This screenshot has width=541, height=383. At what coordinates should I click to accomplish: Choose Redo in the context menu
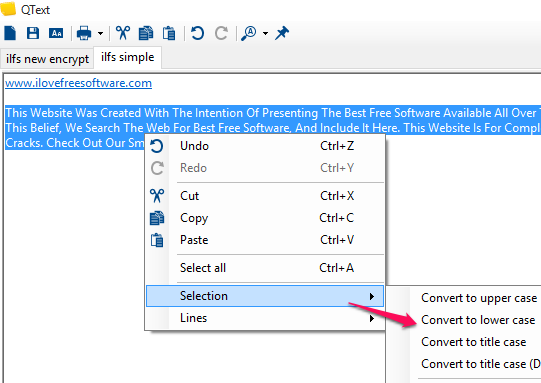265,168
